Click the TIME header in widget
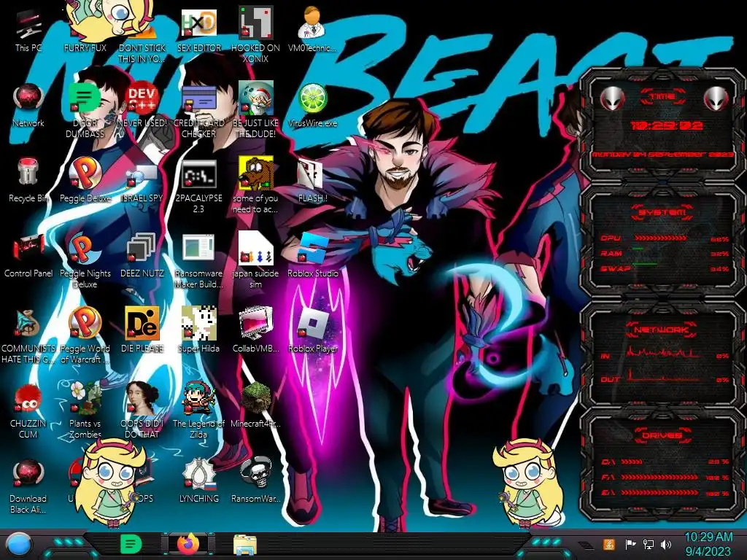The width and height of the screenshot is (747, 560). tap(662, 97)
